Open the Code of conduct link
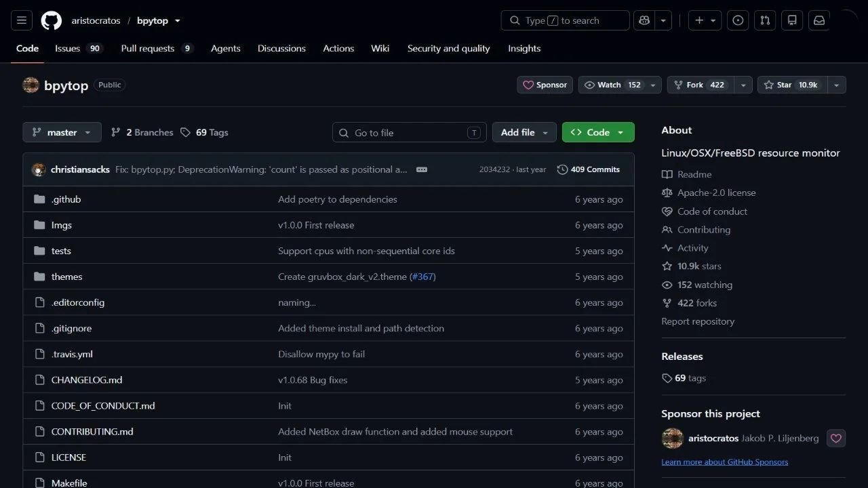The height and width of the screenshot is (488, 868). (x=705, y=211)
